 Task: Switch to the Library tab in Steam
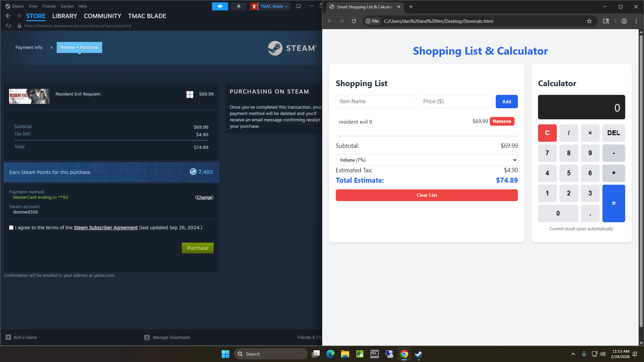tap(64, 16)
